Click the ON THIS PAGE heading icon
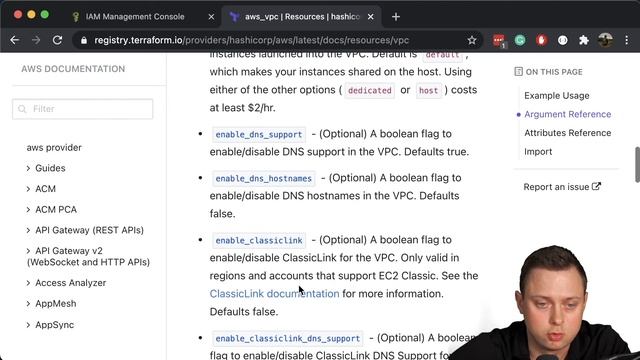640x360 pixels. click(518, 71)
